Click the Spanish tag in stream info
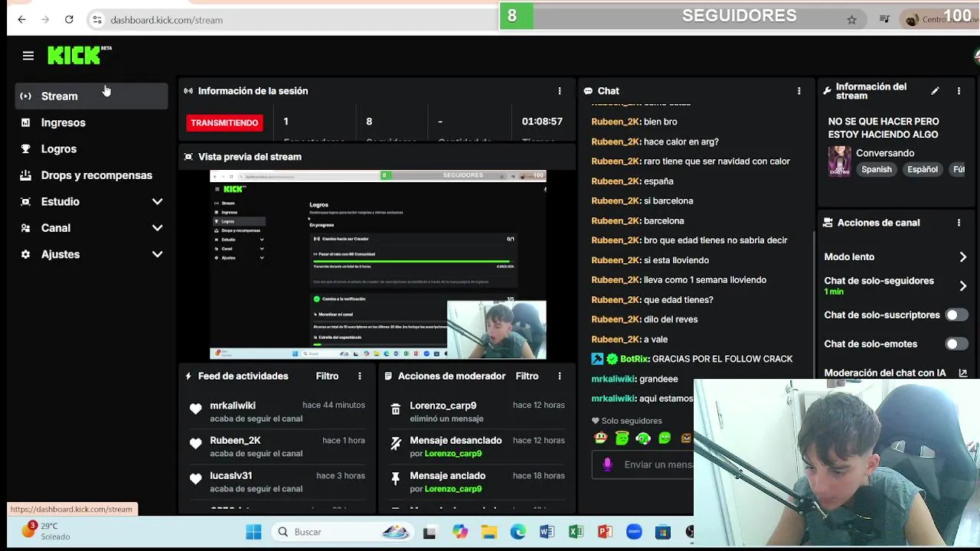Viewport: 980px width, 551px height. point(877,170)
